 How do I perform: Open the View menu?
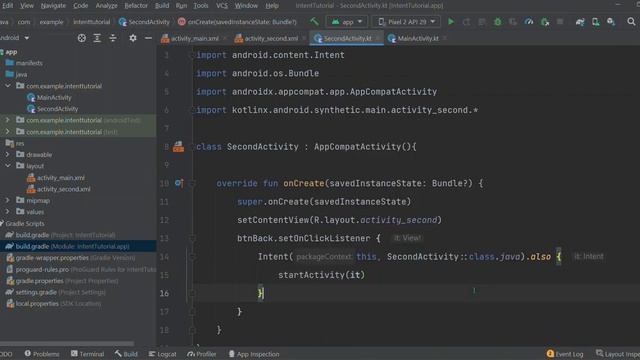coord(27,6)
